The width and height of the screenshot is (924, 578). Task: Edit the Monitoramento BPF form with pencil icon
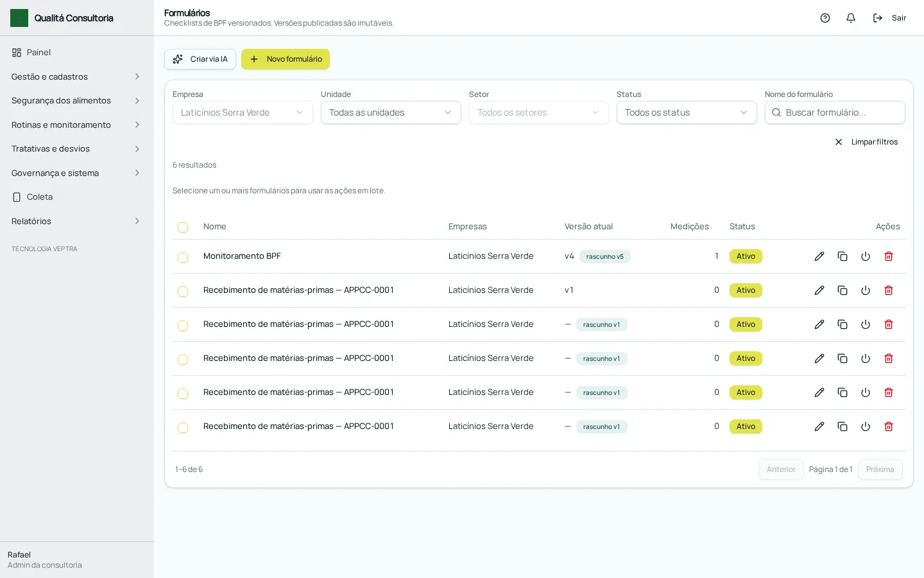point(819,256)
